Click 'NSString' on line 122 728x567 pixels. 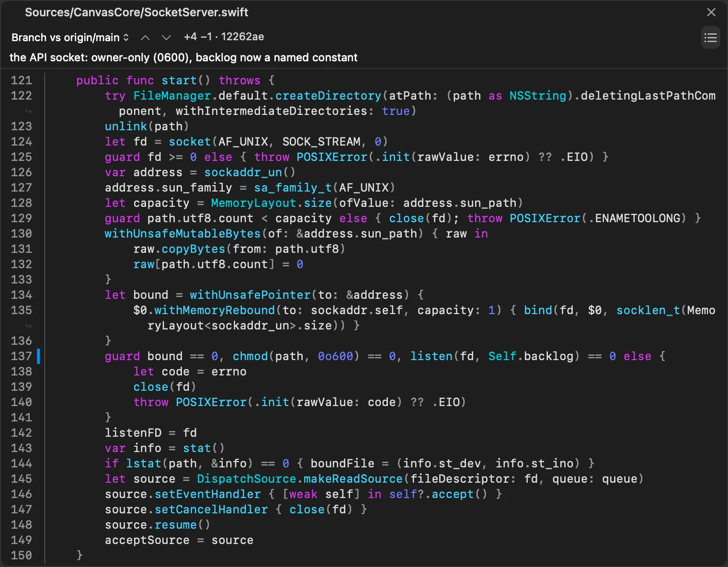538,96
